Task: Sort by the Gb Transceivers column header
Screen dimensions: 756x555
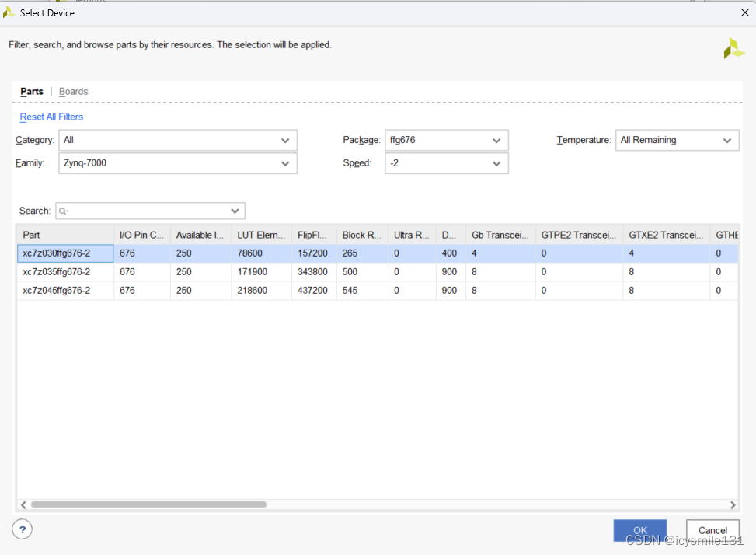Action: (x=501, y=235)
